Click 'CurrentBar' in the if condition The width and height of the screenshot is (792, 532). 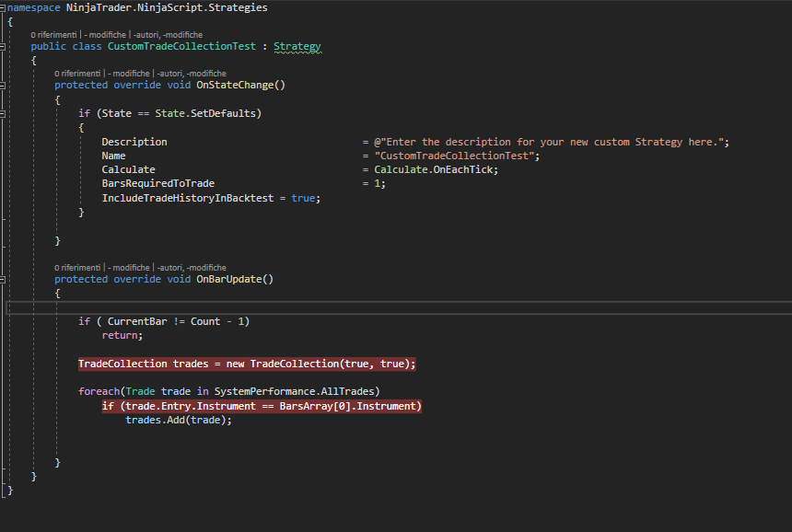tap(137, 321)
